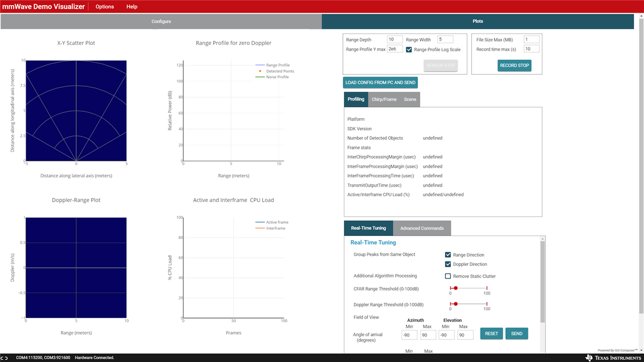644x362 pixels.
Task: Open the Help menu
Action: [x=132, y=7]
